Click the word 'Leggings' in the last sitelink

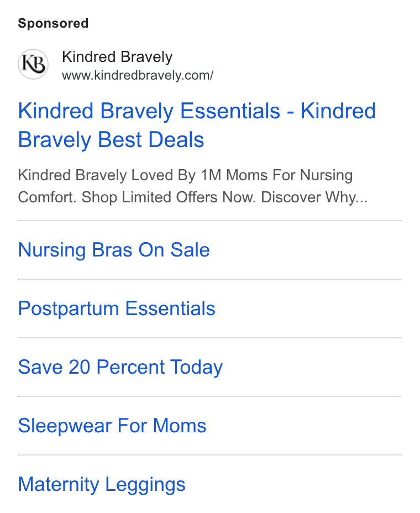145,485
